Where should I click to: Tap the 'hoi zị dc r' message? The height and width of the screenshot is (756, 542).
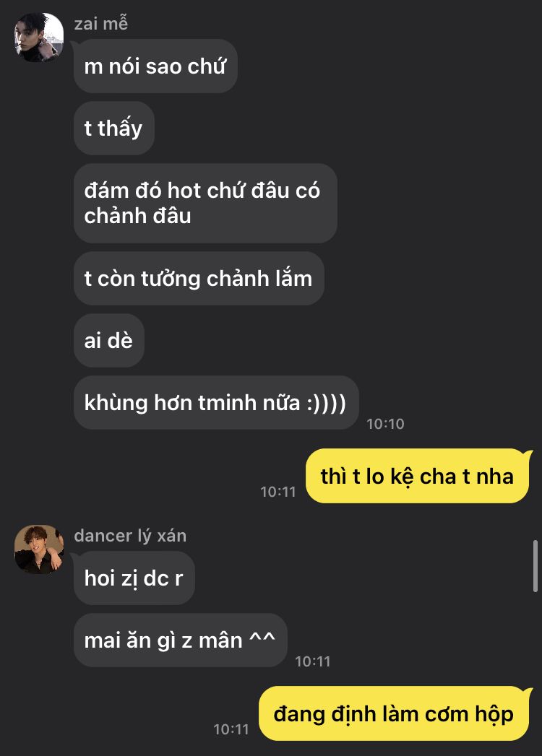click(x=134, y=578)
